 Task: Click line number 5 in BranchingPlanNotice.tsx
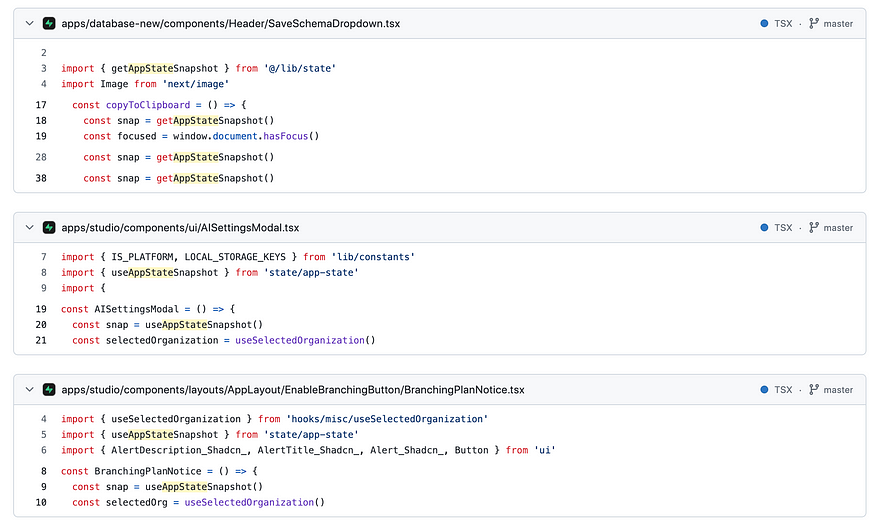[44, 435]
